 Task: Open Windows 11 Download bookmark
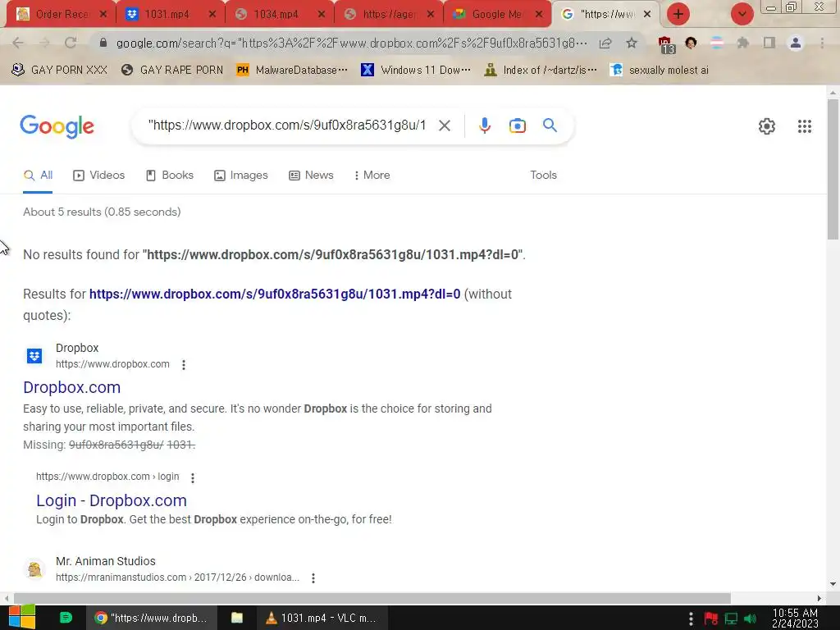coord(416,70)
